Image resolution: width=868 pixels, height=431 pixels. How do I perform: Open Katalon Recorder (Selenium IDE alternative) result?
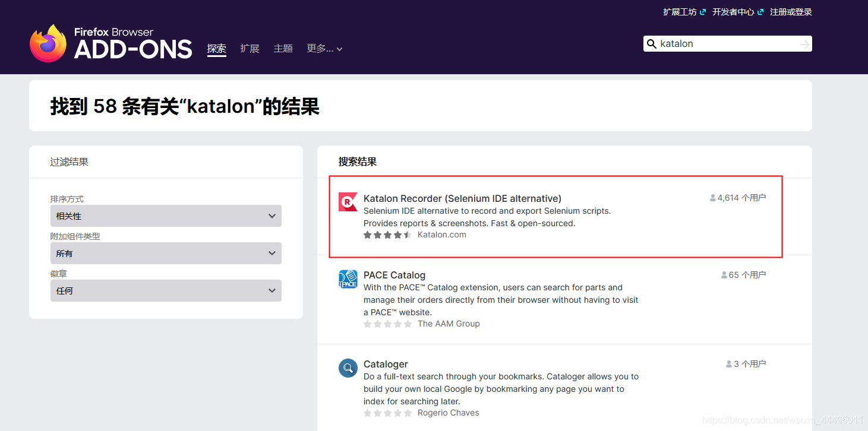(x=462, y=198)
